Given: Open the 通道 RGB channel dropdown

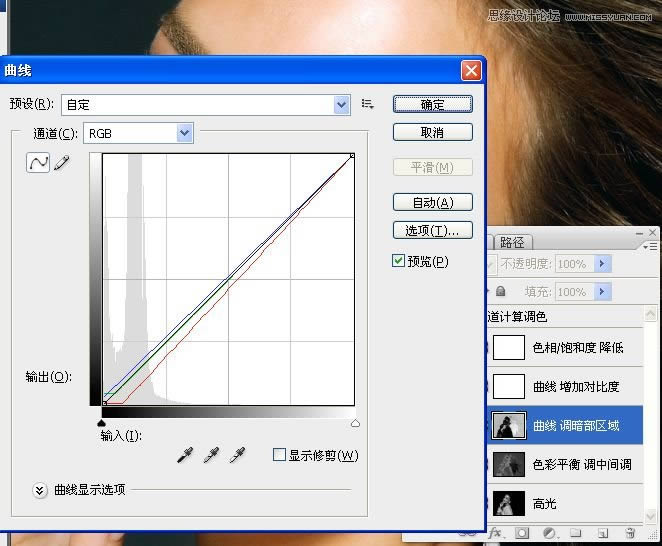Looking at the screenshot, I should [184, 133].
